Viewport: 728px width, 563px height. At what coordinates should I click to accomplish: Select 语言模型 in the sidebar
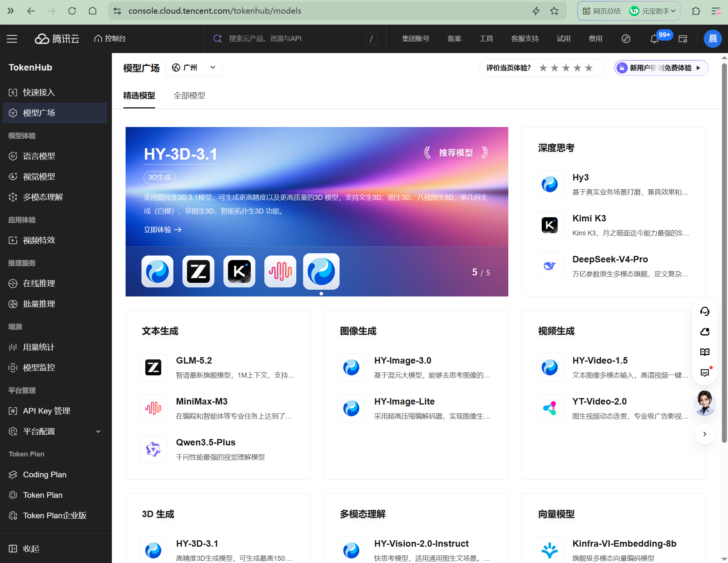click(55, 156)
